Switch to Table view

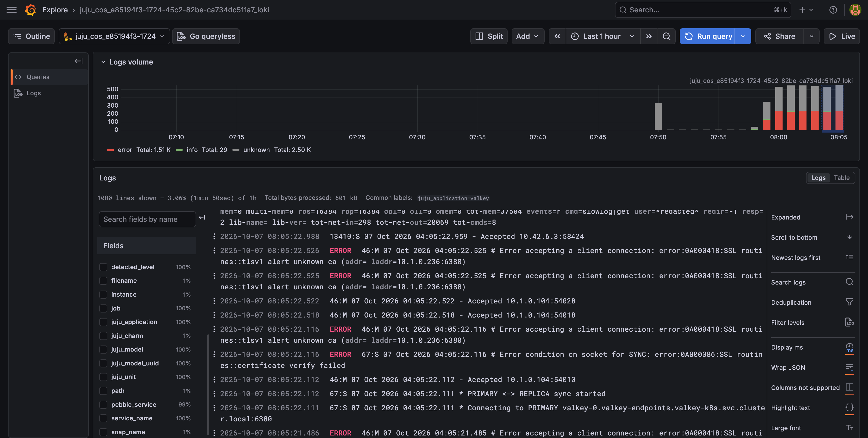pyautogui.click(x=841, y=178)
